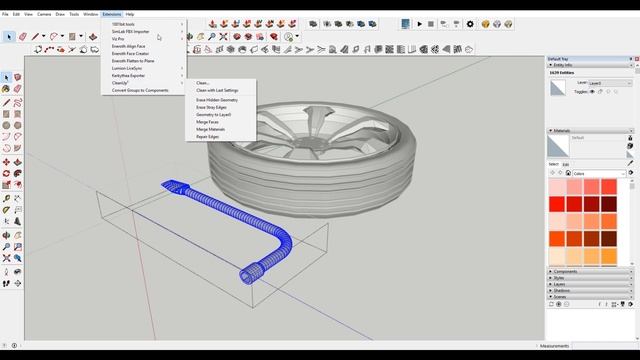Select the Rectangle shape tool in top toolbar
640x360 pixels.
[x=72, y=37]
